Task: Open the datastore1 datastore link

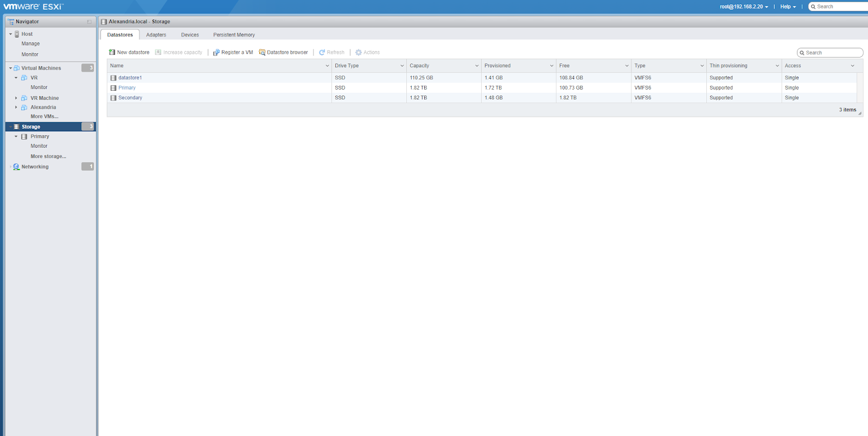Action: (x=130, y=78)
